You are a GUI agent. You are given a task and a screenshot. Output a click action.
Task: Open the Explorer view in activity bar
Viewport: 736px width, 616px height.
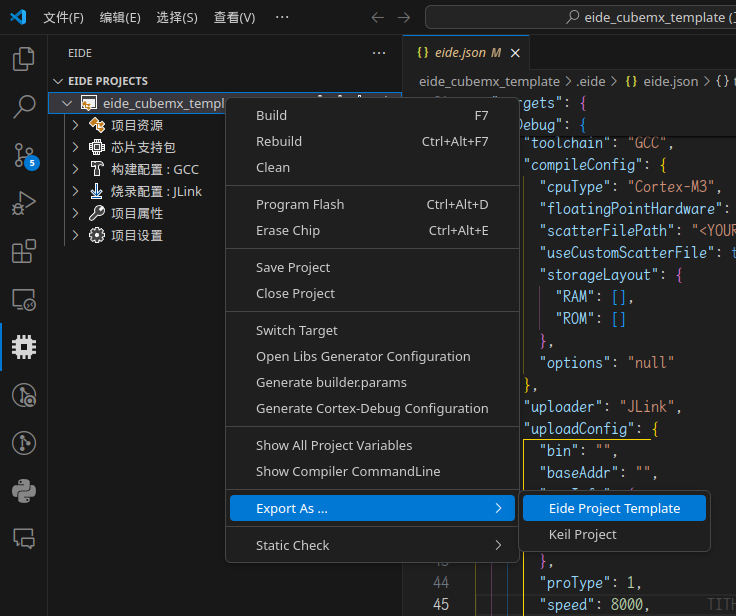pyautogui.click(x=23, y=59)
